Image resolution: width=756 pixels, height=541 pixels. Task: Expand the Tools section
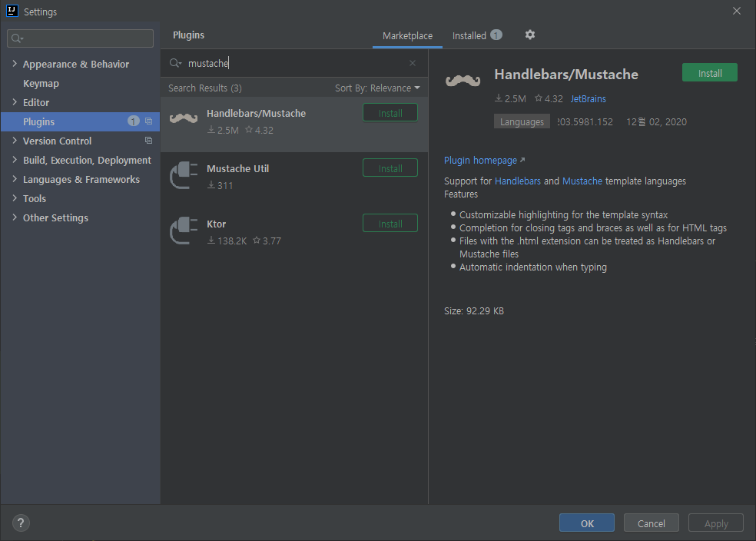coord(15,198)
